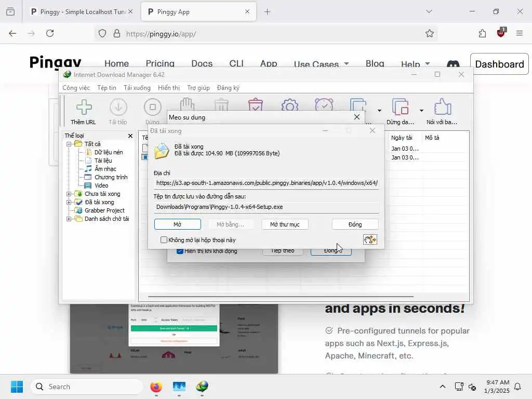This screenshot has width=532, height=399.
Task: Uncheck Hiển thị khi khởi động checkbox
Action: tap(180, 251)
